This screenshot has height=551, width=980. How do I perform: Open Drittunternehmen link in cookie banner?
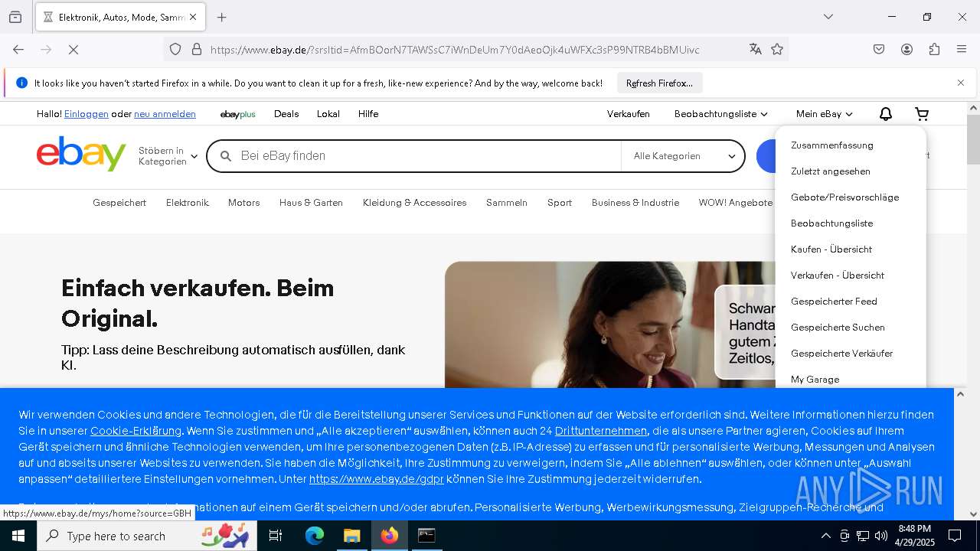click(x=601, y=431)
